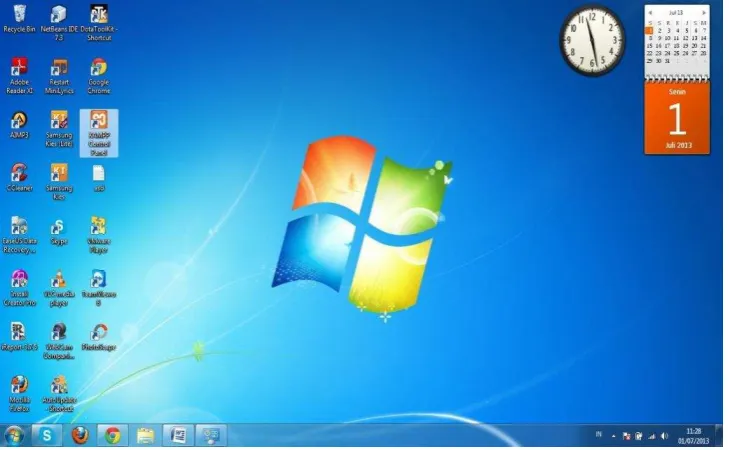Open the DotaToolKit shortcut on the desktop
Viewport: 729px width, 450px height.
[99, 23]
